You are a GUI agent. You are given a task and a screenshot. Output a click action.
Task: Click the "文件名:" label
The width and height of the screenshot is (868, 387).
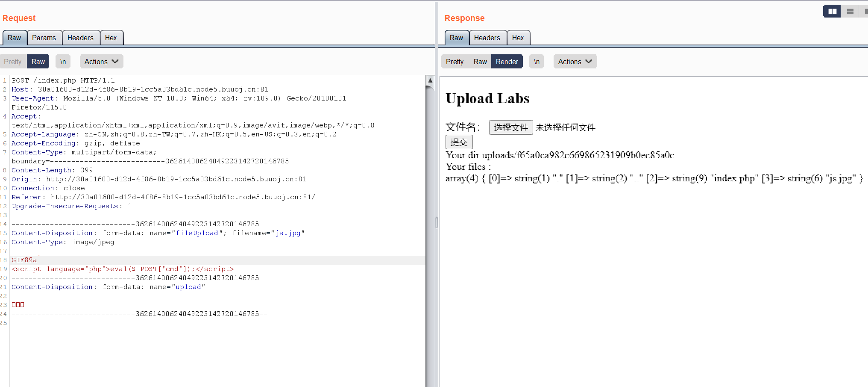click(x=463, y=127)
